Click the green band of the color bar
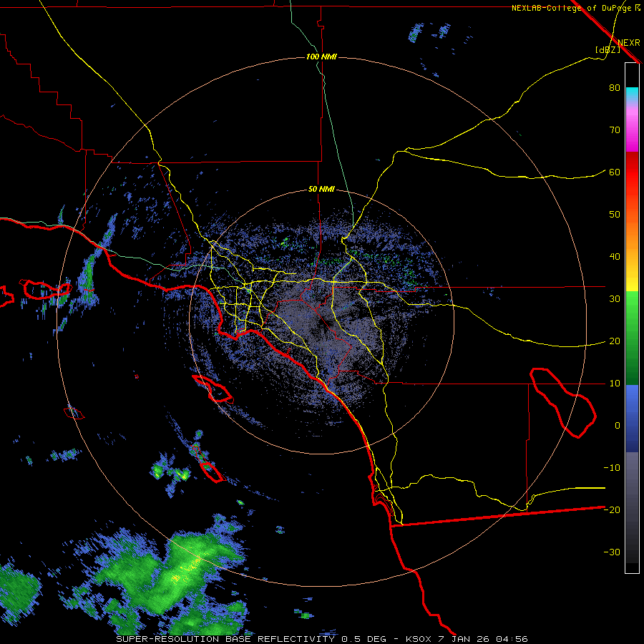The image size is (644, 644). pos(632,338)
